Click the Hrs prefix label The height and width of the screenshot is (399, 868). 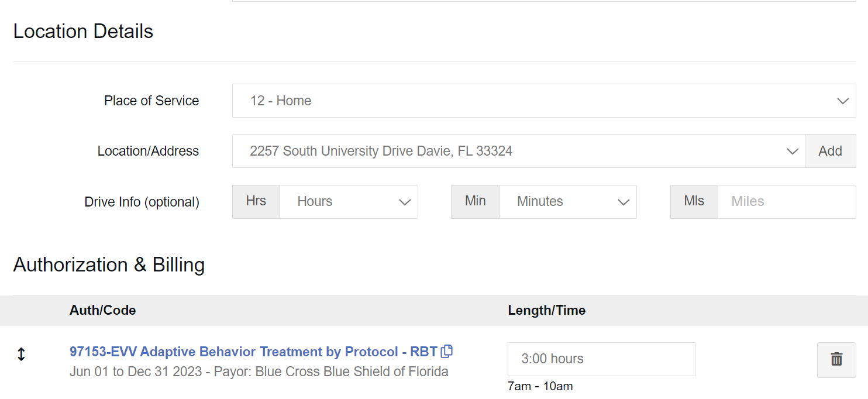256,201
